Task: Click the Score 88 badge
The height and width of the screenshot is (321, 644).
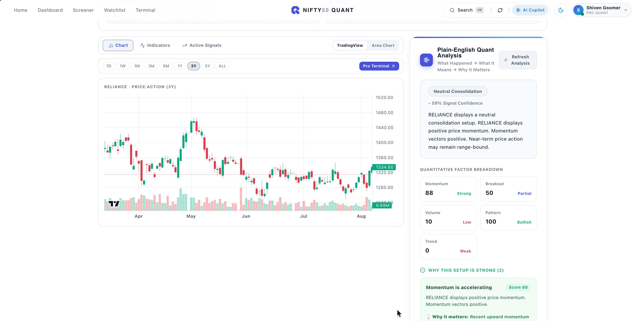Action: coord(518,287)
